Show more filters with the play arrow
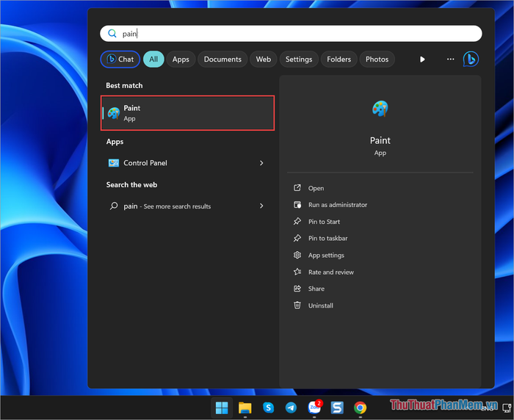The height and width of the screenshot is (420, 514). 422,59
